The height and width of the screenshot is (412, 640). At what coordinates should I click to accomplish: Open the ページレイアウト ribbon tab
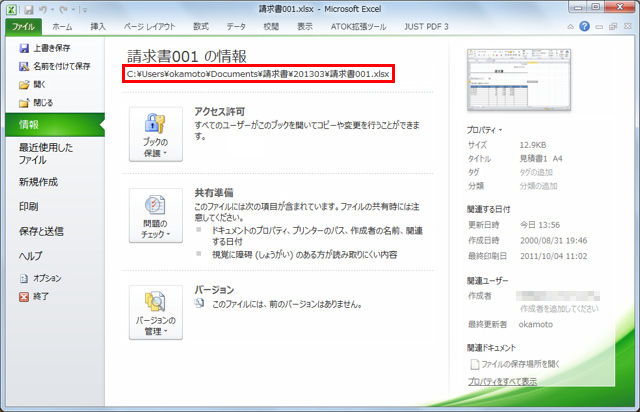tap(149, 27)
